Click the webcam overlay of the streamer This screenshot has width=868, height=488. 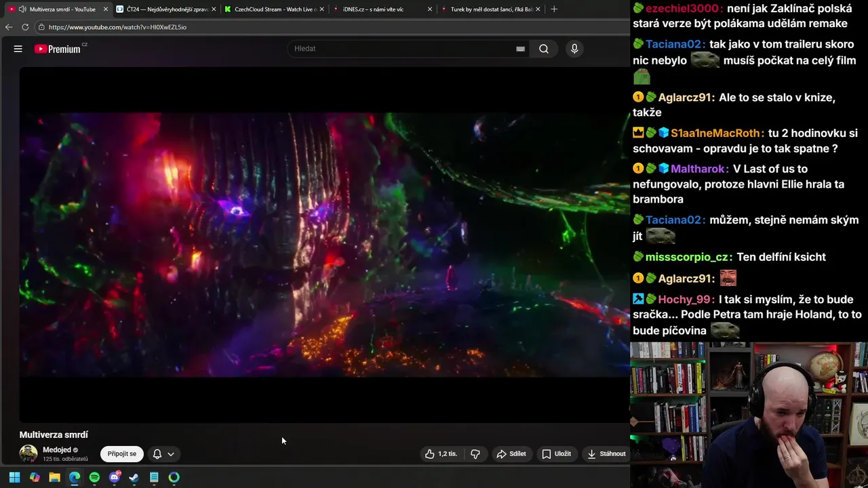(749, 415)
